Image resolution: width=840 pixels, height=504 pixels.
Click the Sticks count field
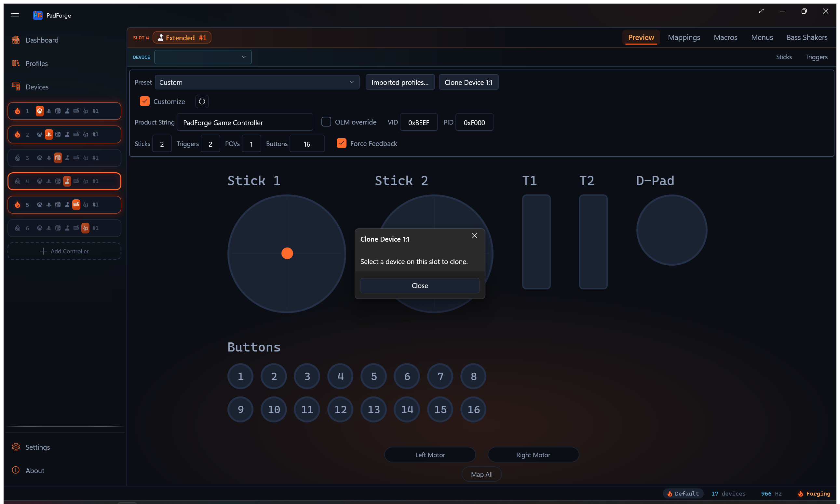point(162,144)
